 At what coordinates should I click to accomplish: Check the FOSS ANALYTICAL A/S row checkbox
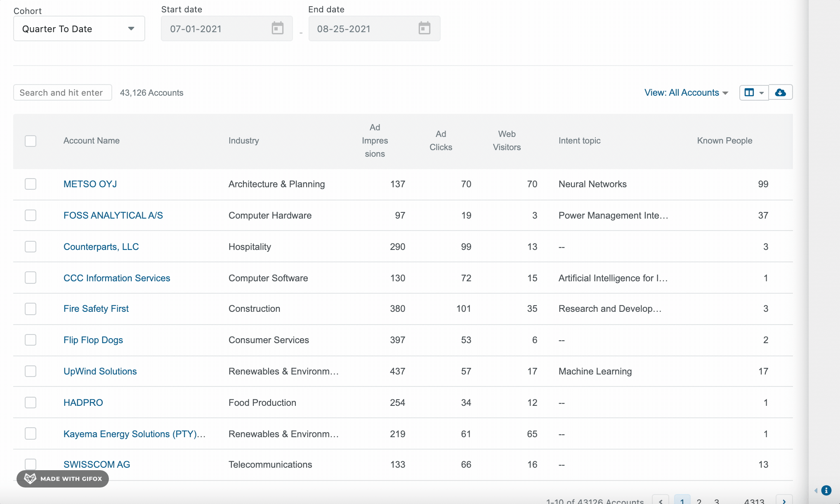pos(31,215)
